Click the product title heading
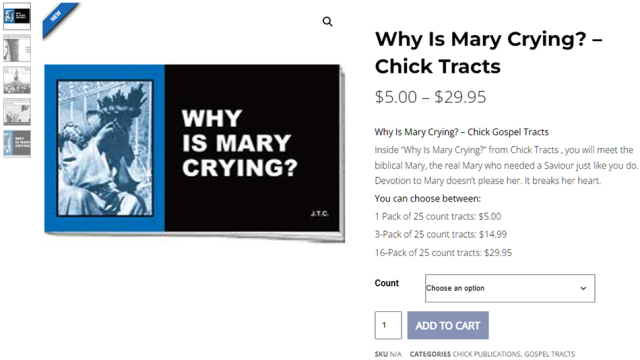This screenshot has width=640, height=360. tap(489, 53)
